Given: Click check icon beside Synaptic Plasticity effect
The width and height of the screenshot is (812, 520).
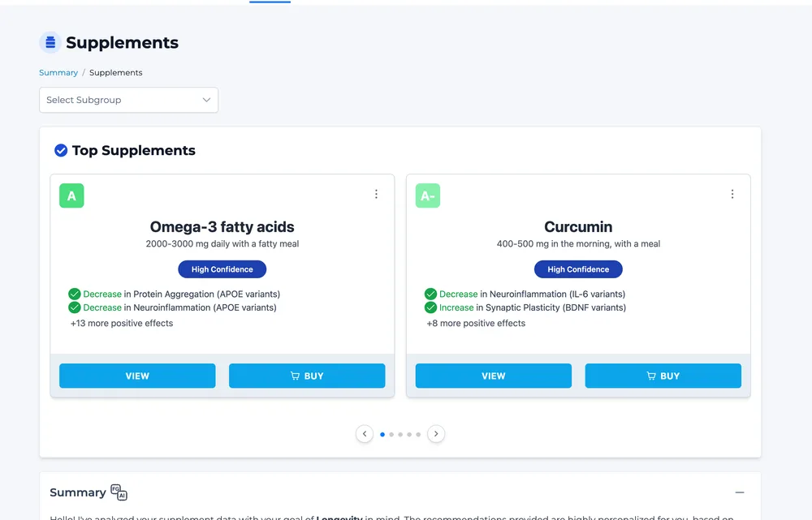Looking at the screenshot, I should [x=430, y=307].
